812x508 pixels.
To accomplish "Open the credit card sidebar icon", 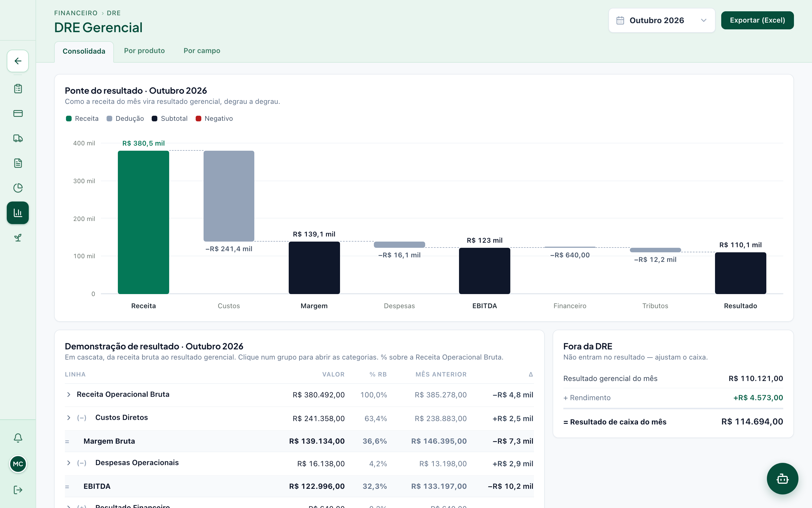I will [18, 113].
